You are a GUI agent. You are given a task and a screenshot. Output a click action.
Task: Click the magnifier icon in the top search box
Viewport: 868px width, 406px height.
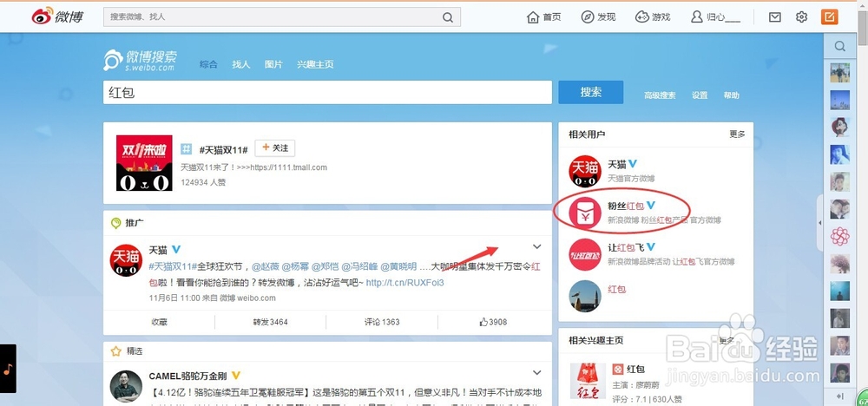(x=448, y=17)
